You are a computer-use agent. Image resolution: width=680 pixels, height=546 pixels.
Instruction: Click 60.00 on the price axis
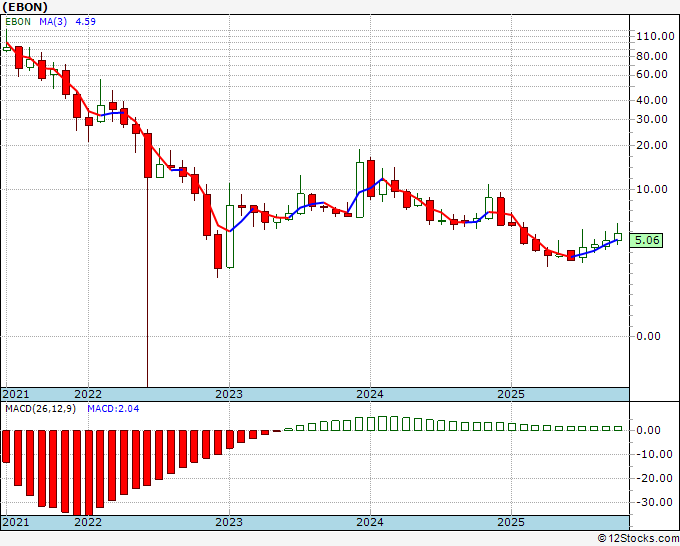click(651, 75)
